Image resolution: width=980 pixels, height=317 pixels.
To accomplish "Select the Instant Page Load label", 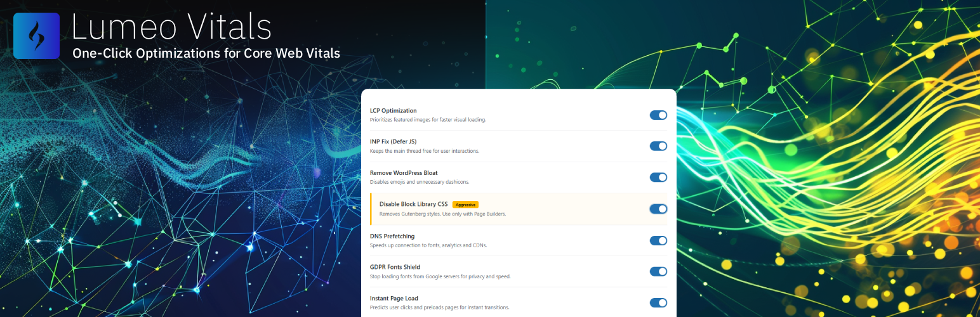I will 394,299.
